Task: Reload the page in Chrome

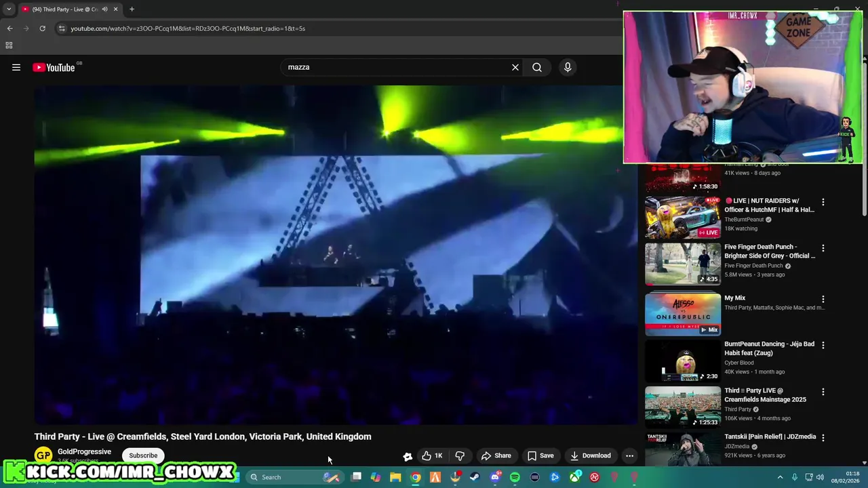Action: (42, 28)
